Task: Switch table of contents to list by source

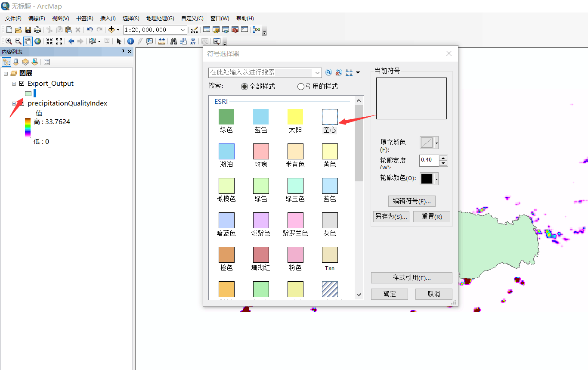Action: pyautogui.click(x=15, y=62)
